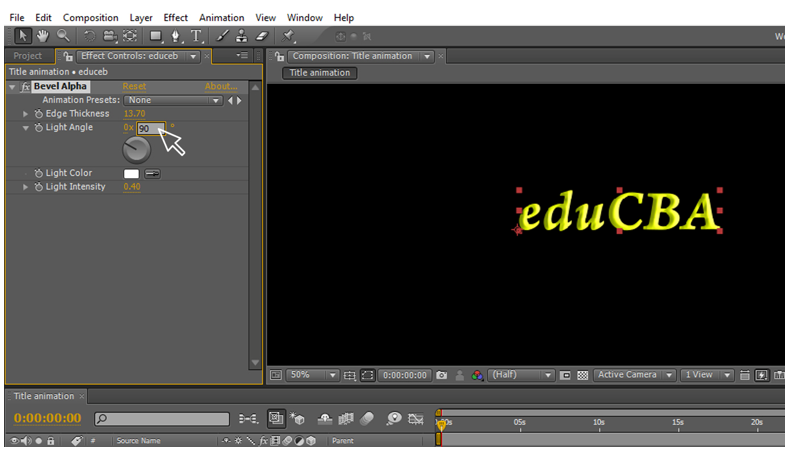Select the Clone Stamp tool
This screenshot has width=788, height=450.
242,36
